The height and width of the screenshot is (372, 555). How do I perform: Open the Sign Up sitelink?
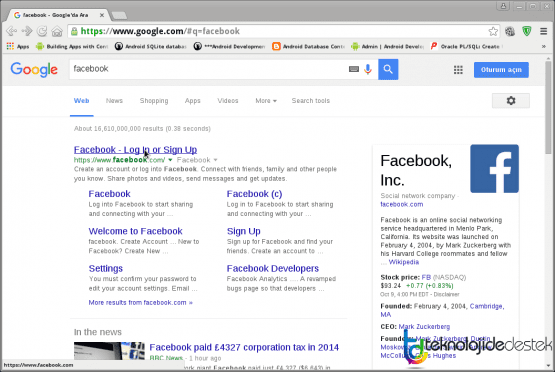point(244,231)
